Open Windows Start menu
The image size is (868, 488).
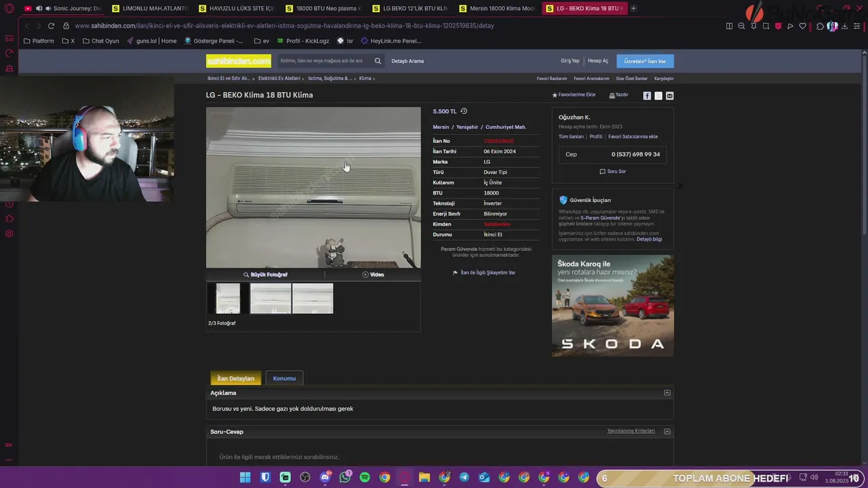pyautogui.click(x=245, y=477)
